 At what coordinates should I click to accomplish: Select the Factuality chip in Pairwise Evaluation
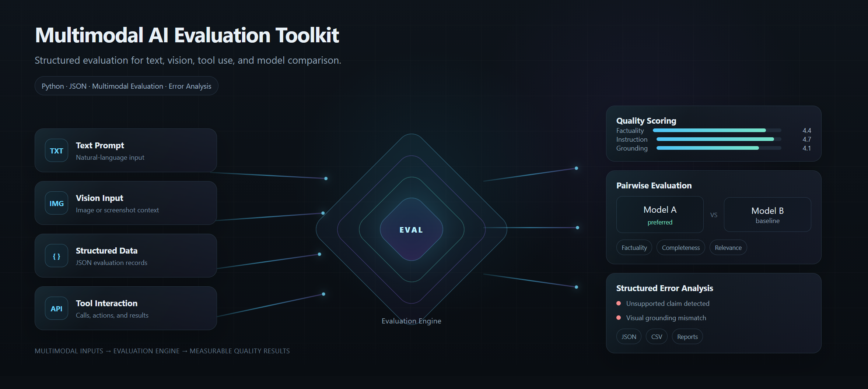tap(634, 248)
